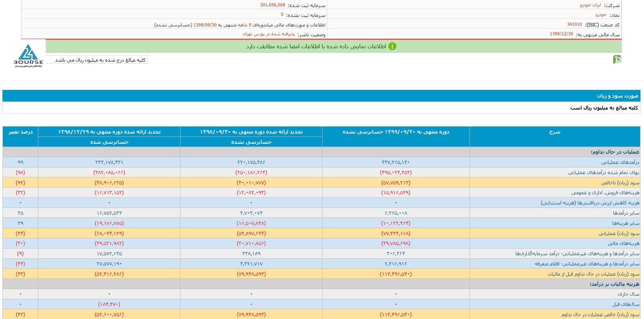
Task: Open the Bourse24 logo
Action: [29, 56]
